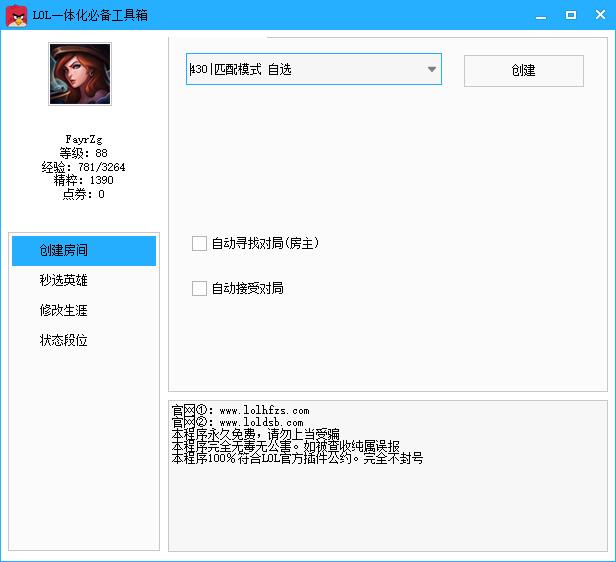Click the champion avatar portrait

pos(80,74)
